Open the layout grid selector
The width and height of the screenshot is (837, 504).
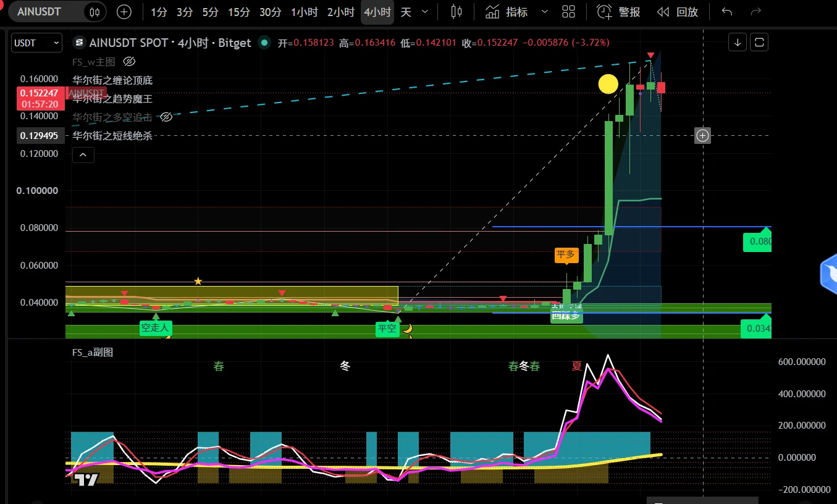click(x=569, y=12)
